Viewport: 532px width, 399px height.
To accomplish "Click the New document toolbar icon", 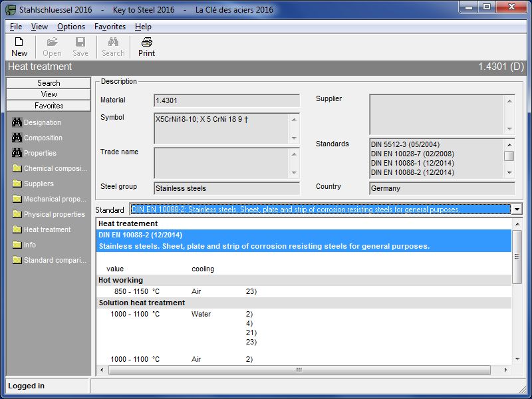I will pos(19,42).
